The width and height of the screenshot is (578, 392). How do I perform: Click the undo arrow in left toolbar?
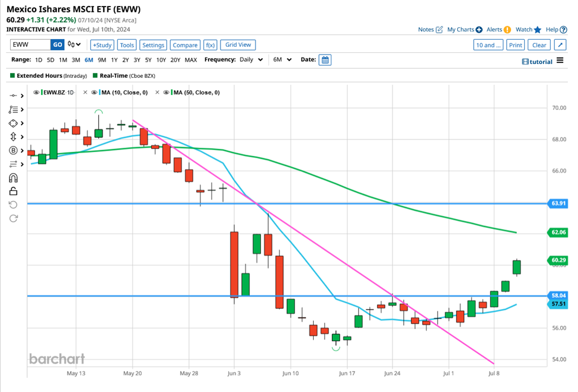click(x=13, y=205)
